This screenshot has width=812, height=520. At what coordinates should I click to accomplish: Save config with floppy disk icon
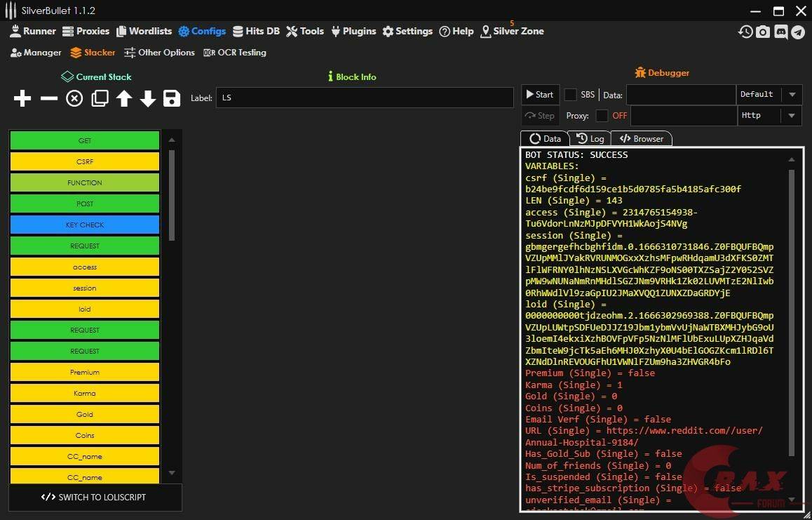[172, 98]
